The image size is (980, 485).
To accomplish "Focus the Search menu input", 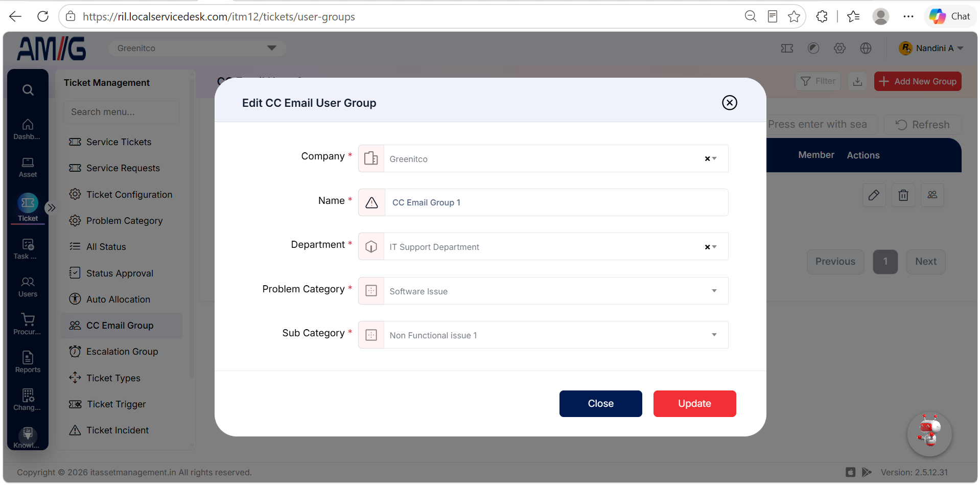I will pos(122,112).
